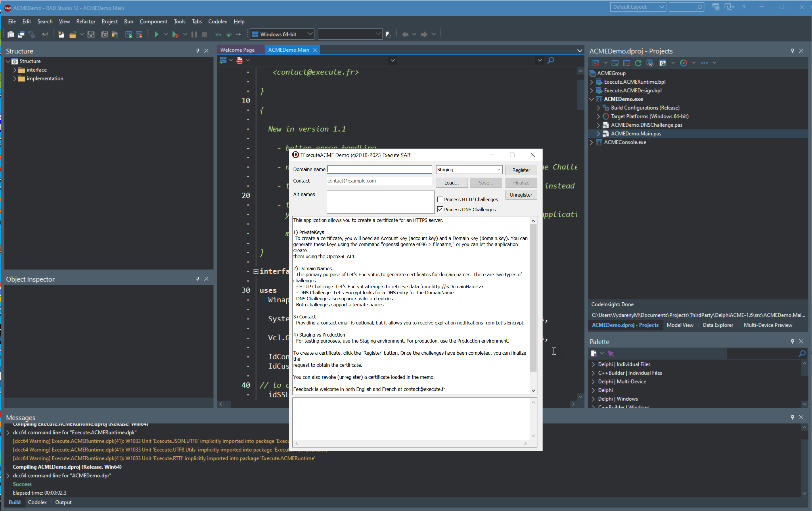Click the instructions memo vertical scrollbar thumb

pyautogui.click(x=533, y=298)
